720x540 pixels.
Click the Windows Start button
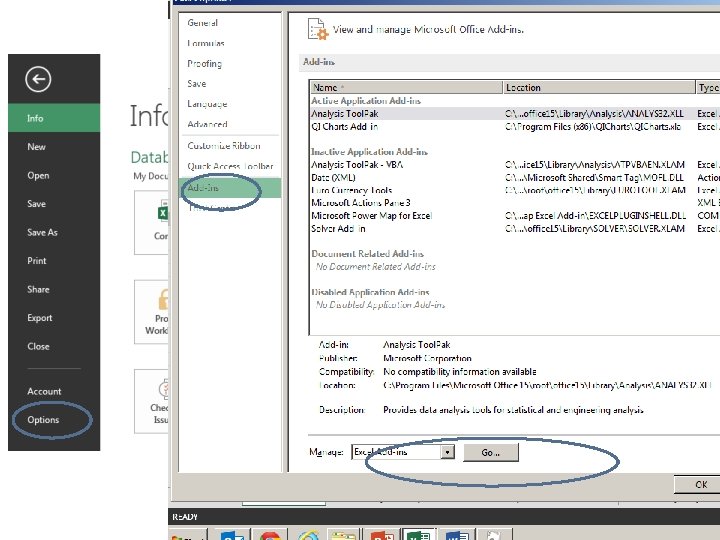tap(188, 535)
